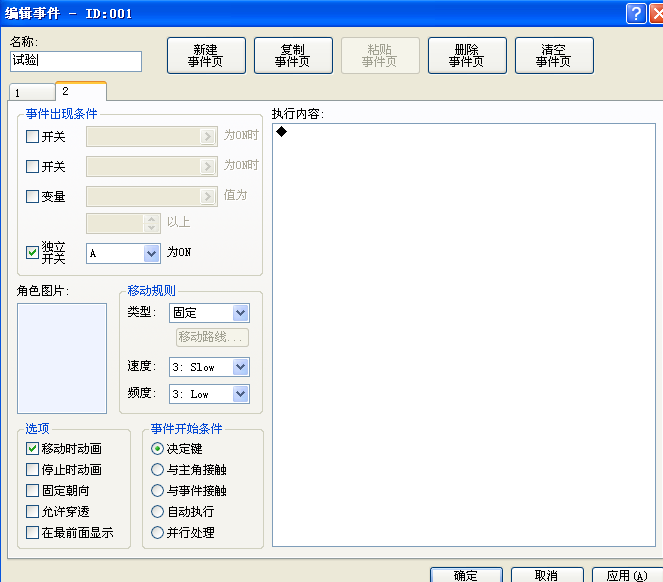Check the 在最前面显示 option
This screenshot has height=582, width=663.
pyautogui.click(x=32, y=532)
